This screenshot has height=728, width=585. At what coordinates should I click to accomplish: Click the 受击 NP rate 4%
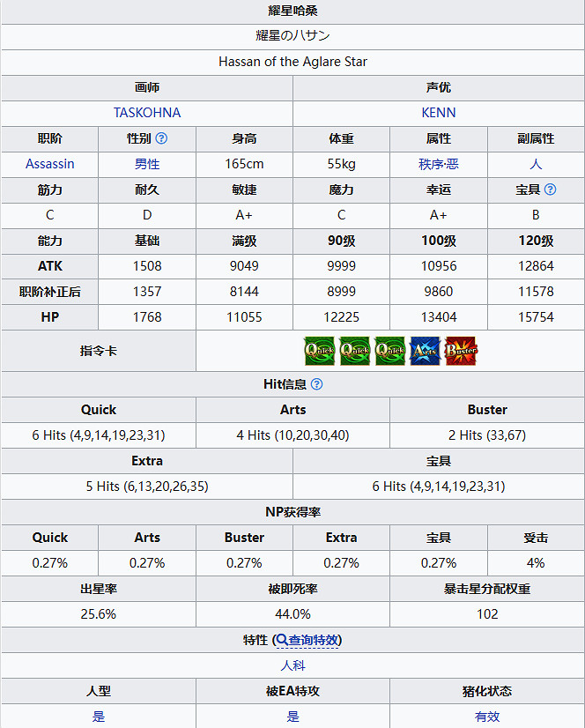[536, 563]
